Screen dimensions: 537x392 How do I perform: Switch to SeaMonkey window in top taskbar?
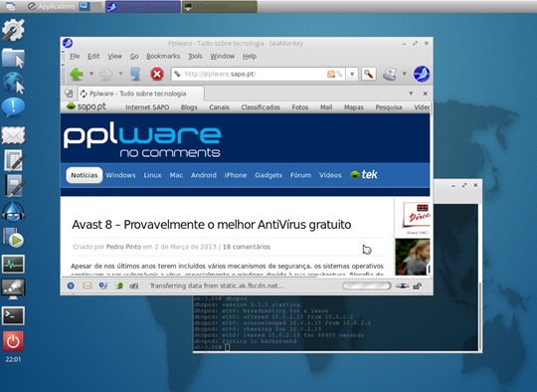pyautogui.click(x=143, y=7)
